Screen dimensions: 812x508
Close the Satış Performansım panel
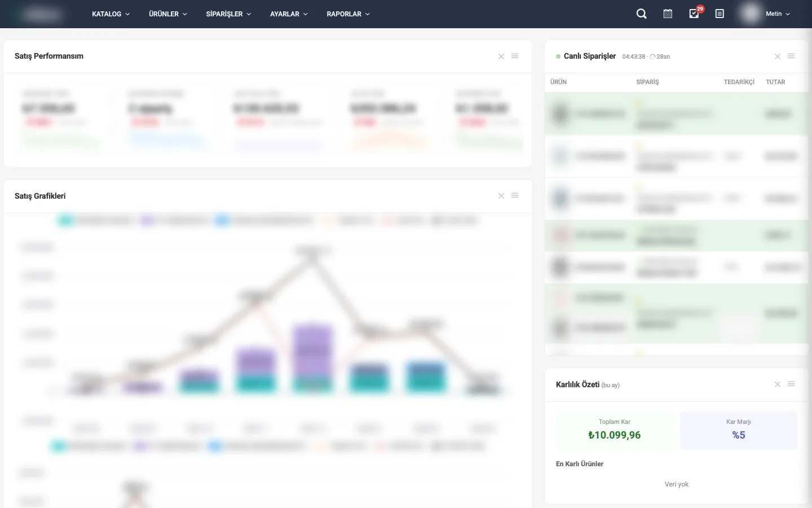click(501, 56)
